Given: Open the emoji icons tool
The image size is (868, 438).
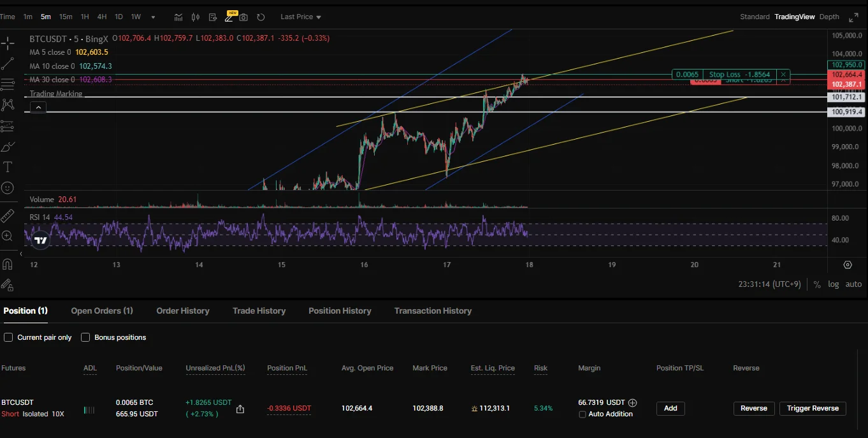Looking at the screenshot, I should coord(8,188).
